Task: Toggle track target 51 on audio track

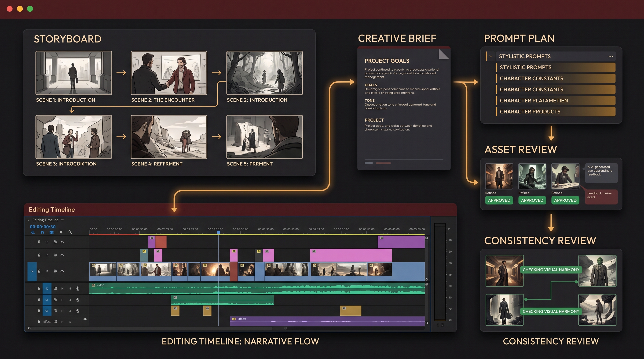Action: click(47, 300)
